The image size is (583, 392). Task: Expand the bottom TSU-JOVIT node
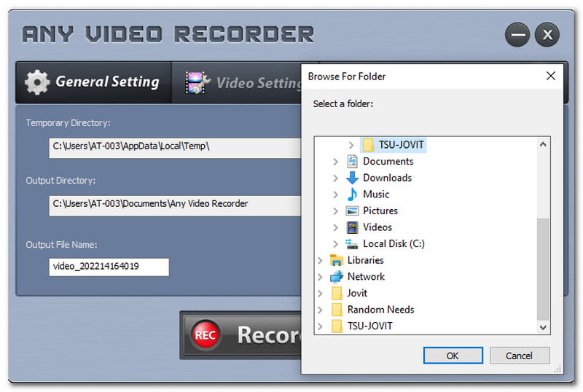point(320,326)
